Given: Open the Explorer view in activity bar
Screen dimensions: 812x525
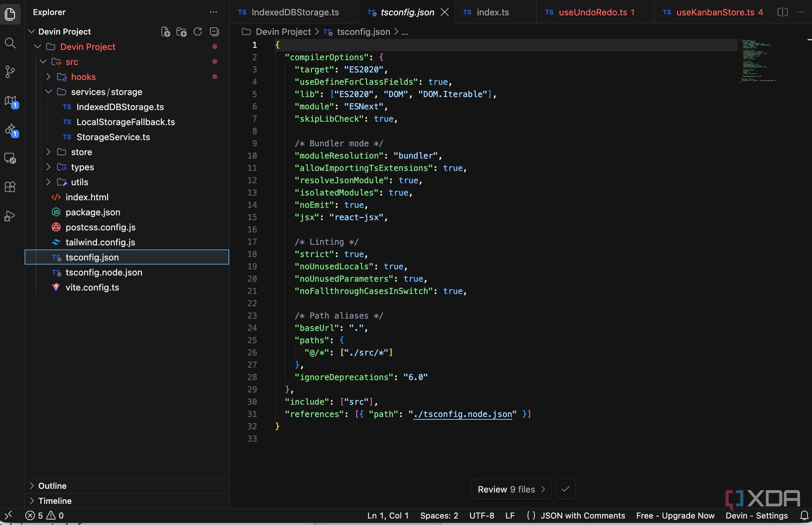Looking at the screenshot, I should click(10, 14).
